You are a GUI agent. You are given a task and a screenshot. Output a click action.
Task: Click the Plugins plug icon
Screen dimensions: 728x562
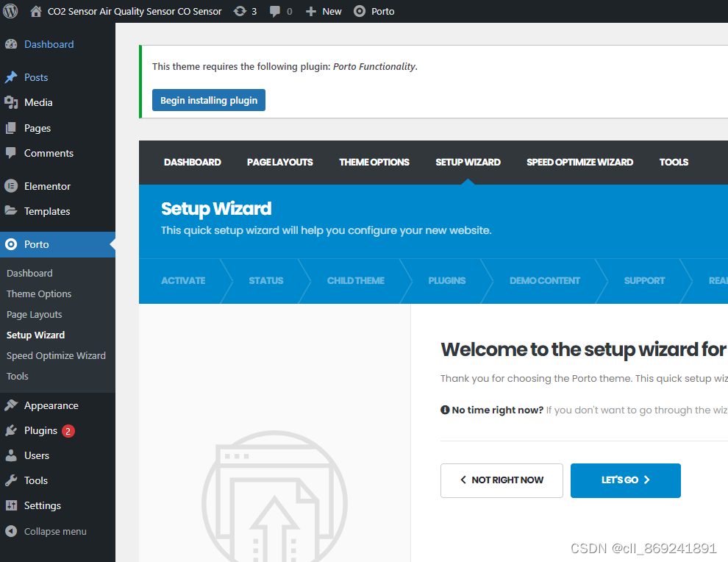pyautogui.click(x=11, y=430)
